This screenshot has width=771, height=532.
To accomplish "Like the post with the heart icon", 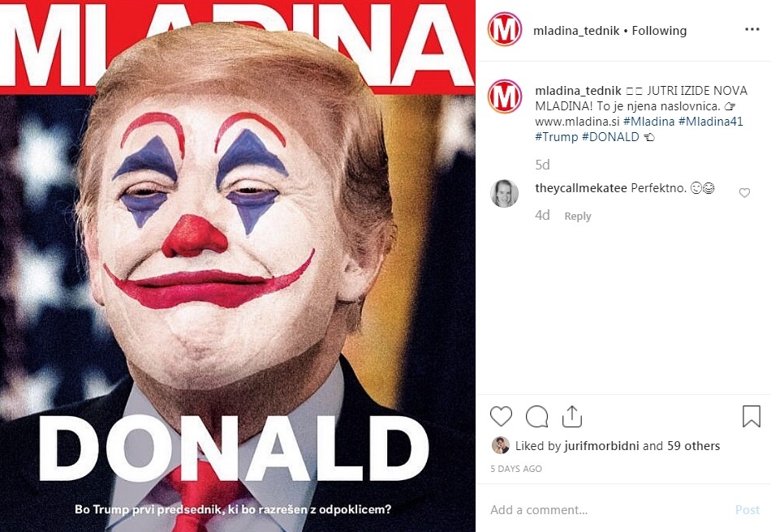I will click(501, 417).
